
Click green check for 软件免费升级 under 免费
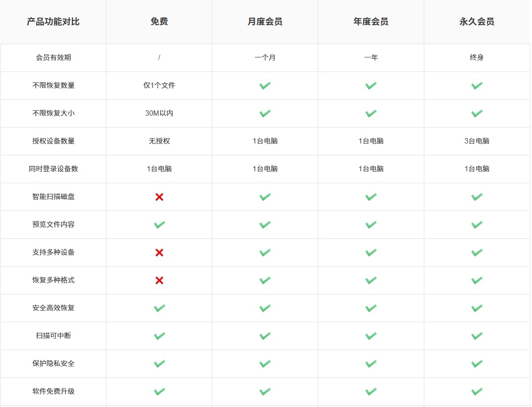159,392
